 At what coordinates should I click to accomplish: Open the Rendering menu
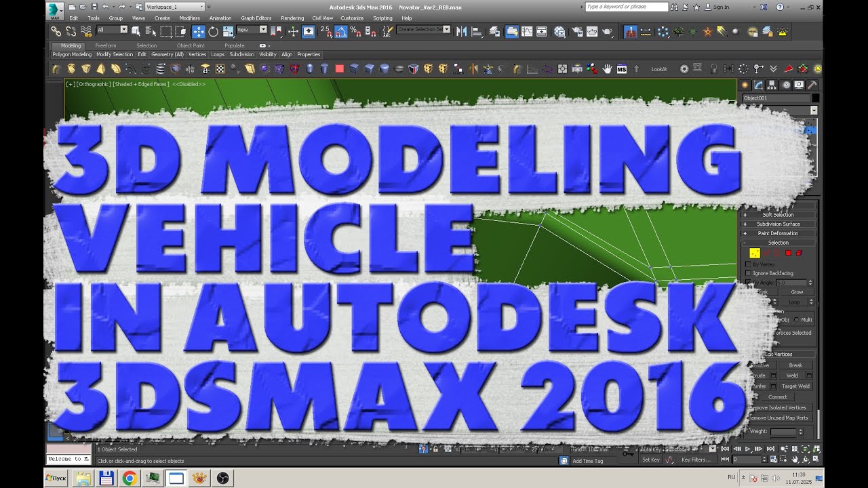click(x=292, y=18)
